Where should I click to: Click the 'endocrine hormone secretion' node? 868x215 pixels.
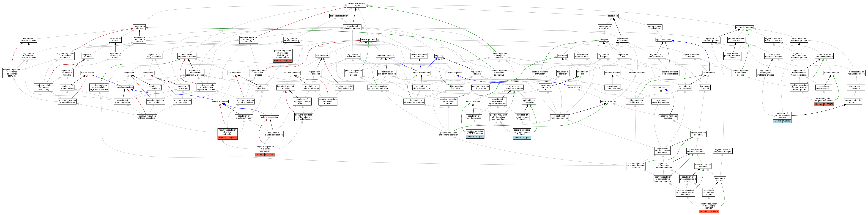pyautogui.click(x=668, y=117)
